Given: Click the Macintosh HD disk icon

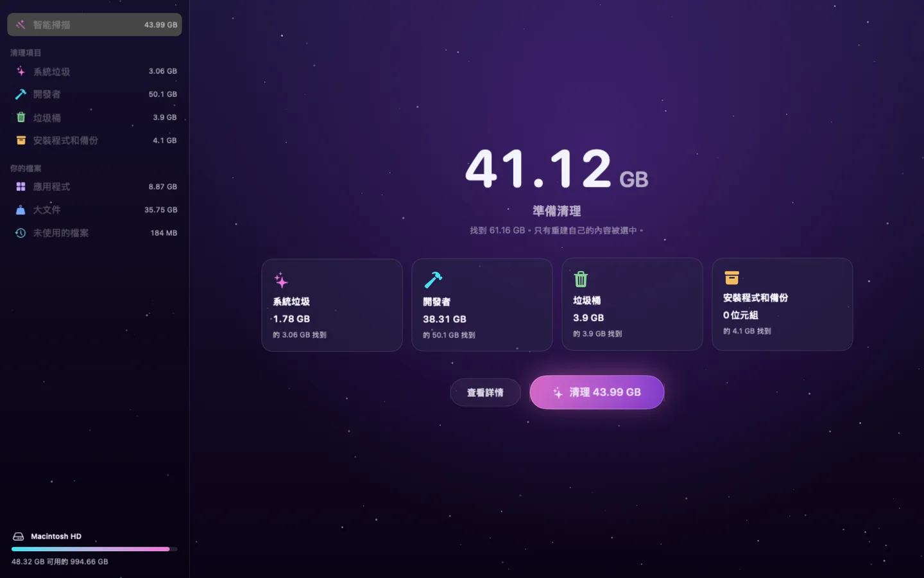Looking at the screenshot, I should 19,536.
